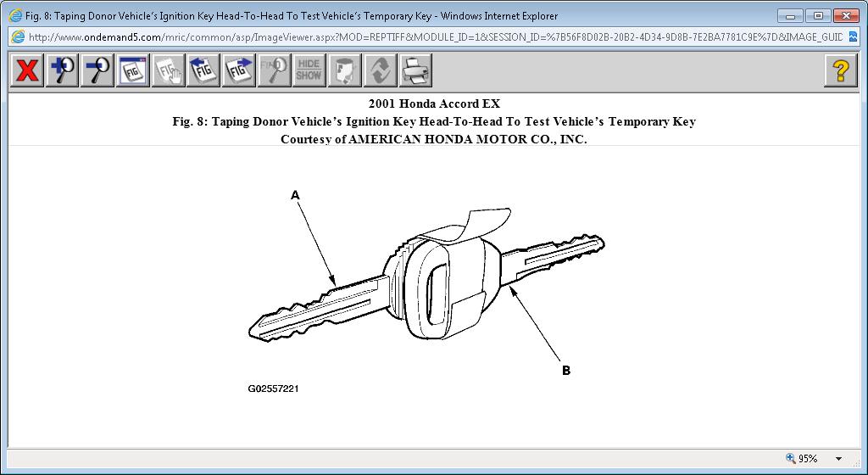Click the 95% zoom level button

click(802, 458)
